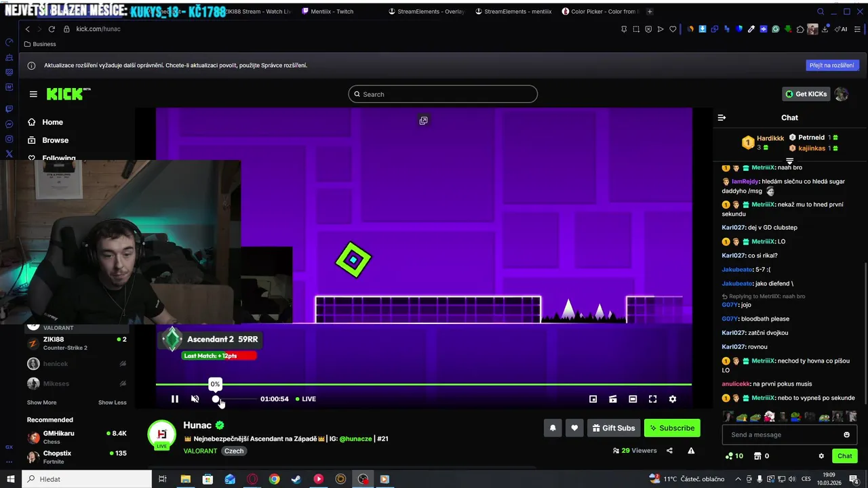Open recommended channel Chopstix

click(x=76, y=457)
